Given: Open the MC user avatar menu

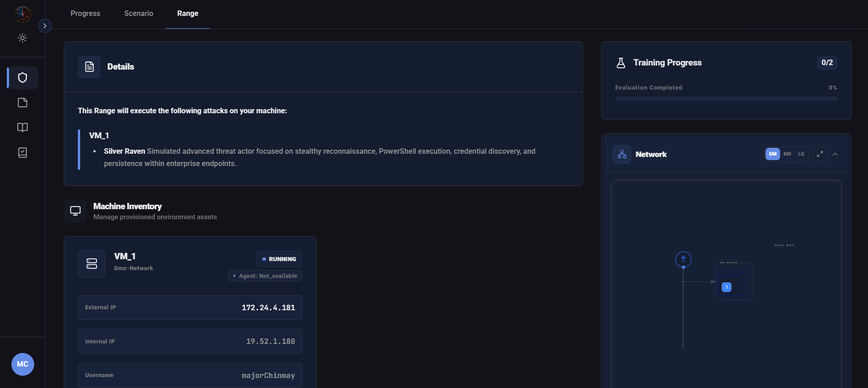Looking at the screenshot, I should pos(23,364).
